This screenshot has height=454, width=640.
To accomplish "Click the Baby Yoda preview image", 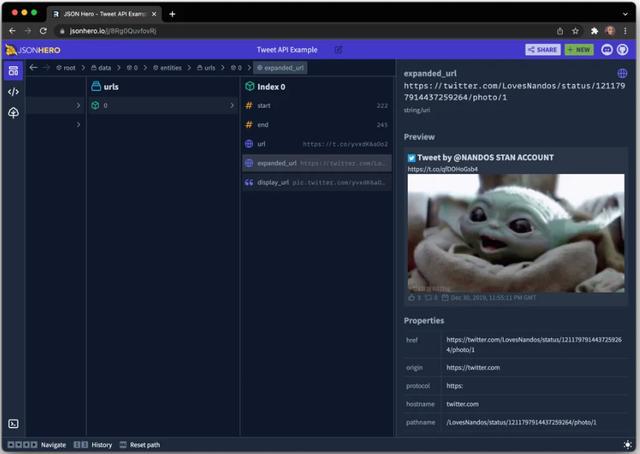I will coord(515,232).
